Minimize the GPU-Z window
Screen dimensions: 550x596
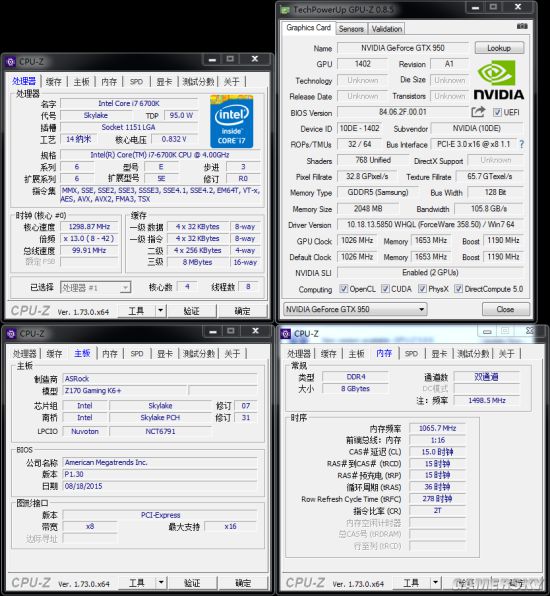click(x=475, y=7)
